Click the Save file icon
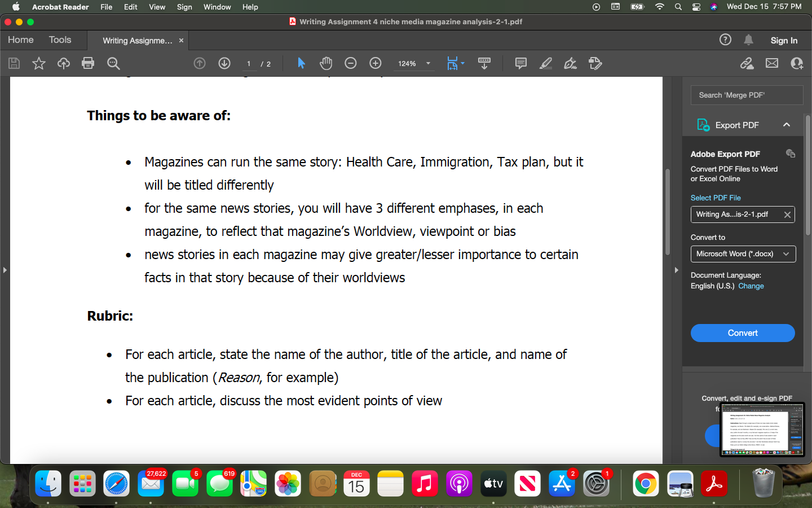Viewport: 812px width, 508px height. pos(14,63)
